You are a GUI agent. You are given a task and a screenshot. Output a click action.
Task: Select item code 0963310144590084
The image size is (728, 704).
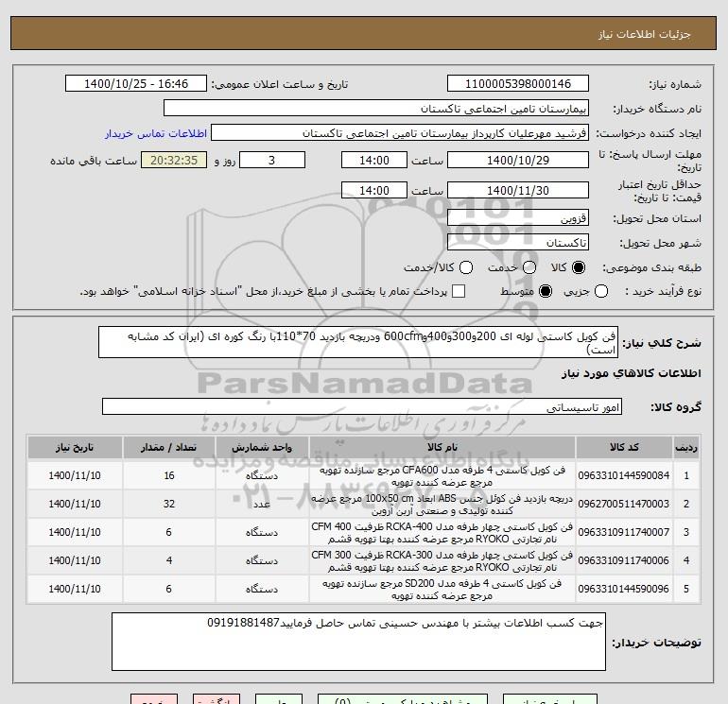624,475
